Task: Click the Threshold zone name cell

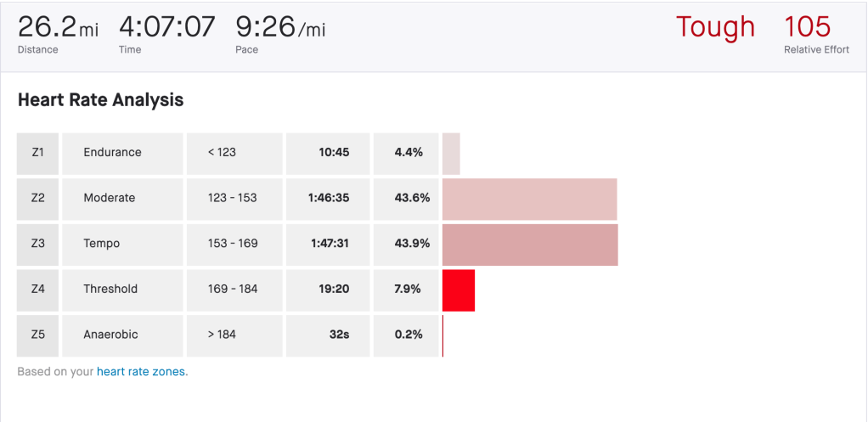Action: (122, 290)
